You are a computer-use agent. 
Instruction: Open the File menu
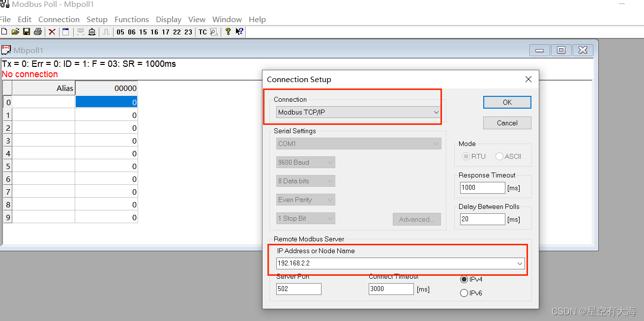coord(5,20)
